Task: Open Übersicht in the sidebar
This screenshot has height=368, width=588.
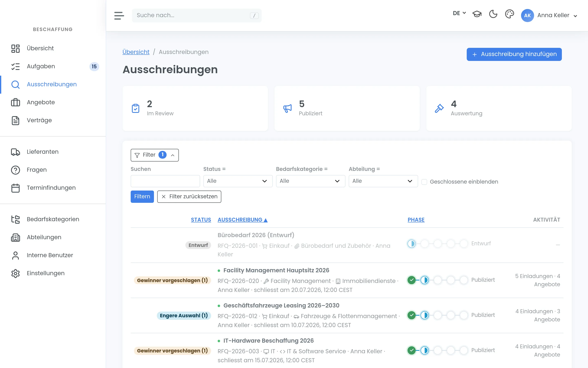Action: point(53,48)
